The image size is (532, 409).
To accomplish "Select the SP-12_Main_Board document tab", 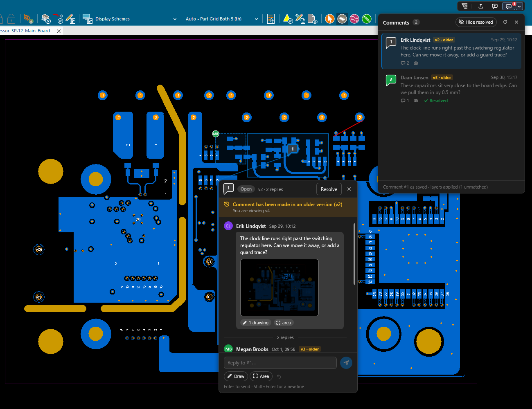I will 25,31.
